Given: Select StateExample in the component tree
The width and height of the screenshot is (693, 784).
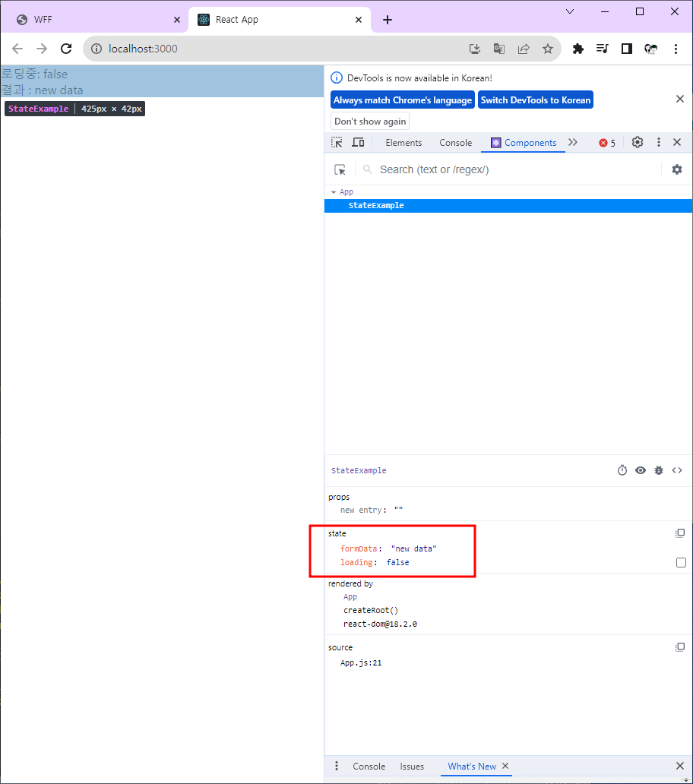Looking at the screenshot, I should [508, 206].
